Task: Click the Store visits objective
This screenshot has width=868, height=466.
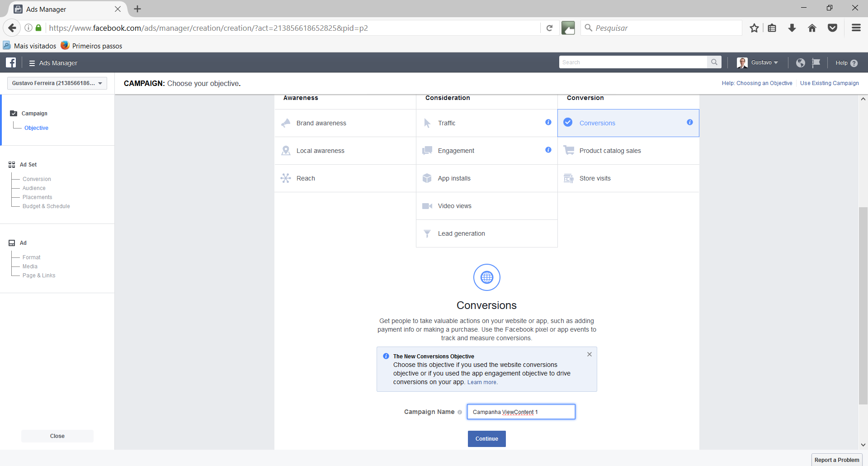Action: point(628,178)
